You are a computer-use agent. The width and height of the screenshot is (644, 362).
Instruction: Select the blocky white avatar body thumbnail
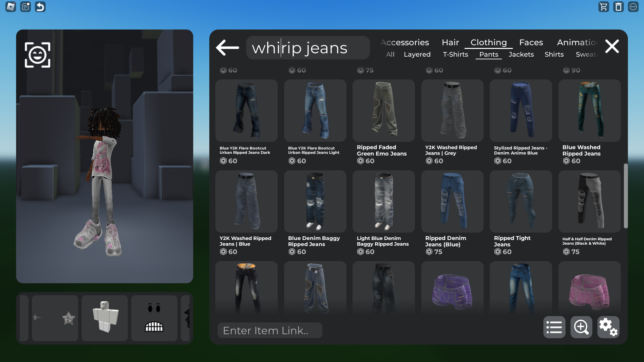click(x=105, y=318)
